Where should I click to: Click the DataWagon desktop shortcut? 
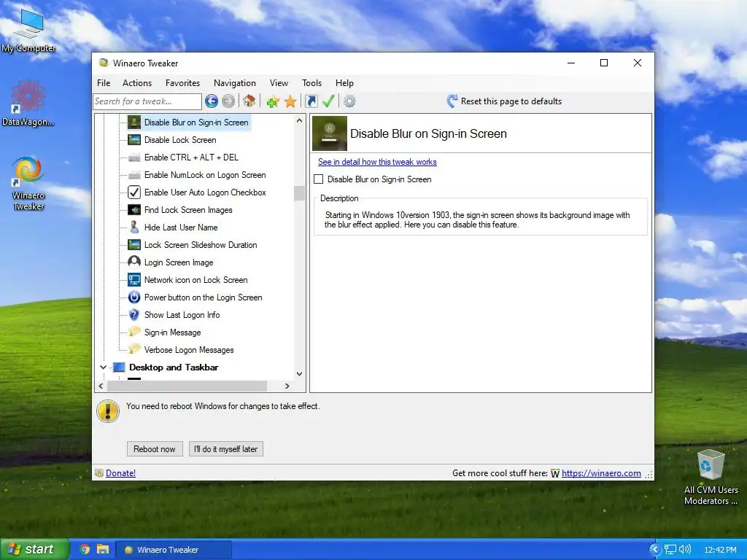tap(28, 104)
